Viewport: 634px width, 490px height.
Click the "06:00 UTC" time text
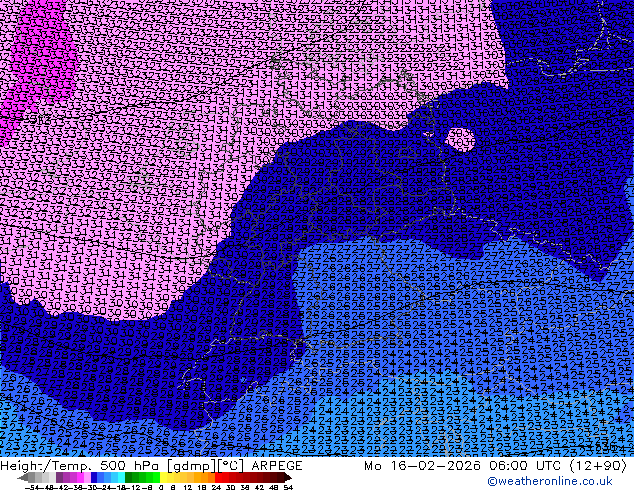tap(526, 466)
